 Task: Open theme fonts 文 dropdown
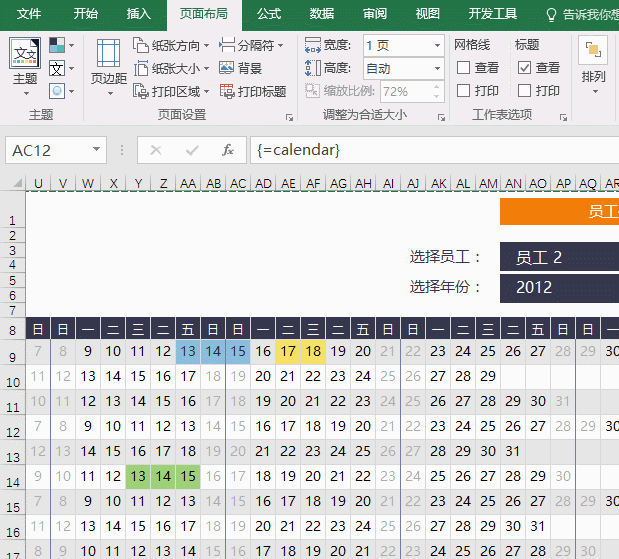click(62, 69)
